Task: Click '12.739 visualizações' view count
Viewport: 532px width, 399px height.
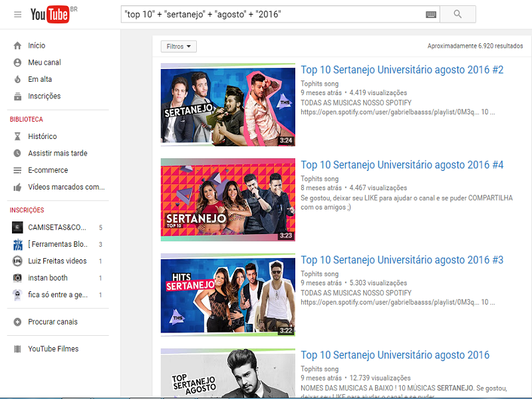Action: point(380,378)
